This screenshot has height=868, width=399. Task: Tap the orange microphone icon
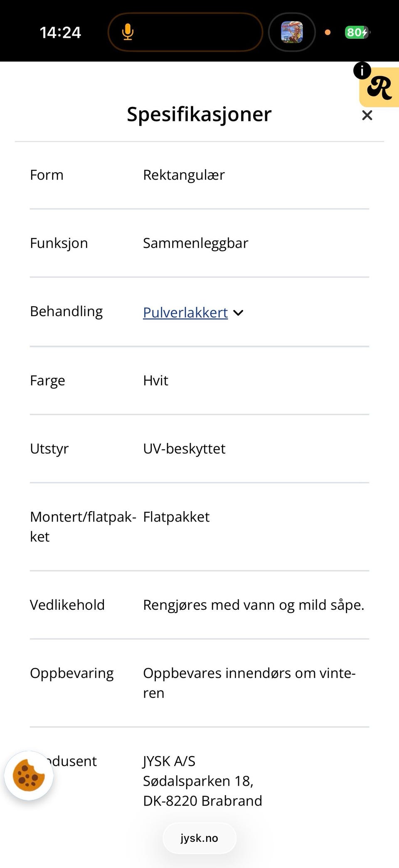128,32
